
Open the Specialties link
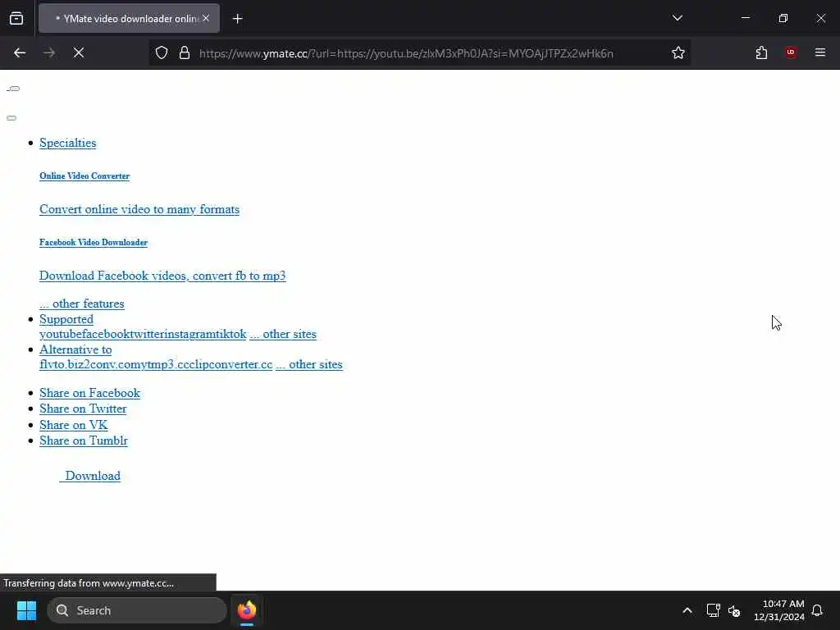[68, 143]
